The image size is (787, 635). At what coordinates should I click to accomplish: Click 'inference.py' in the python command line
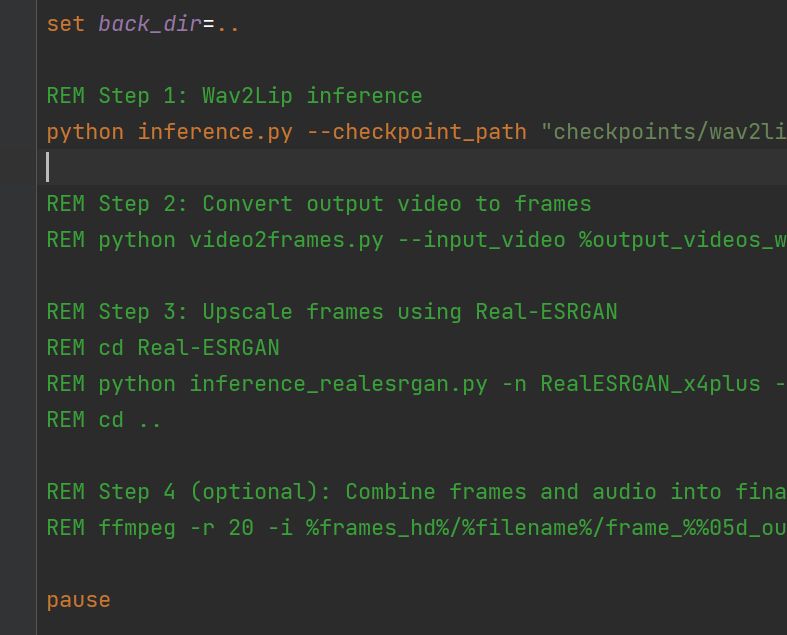215,132
